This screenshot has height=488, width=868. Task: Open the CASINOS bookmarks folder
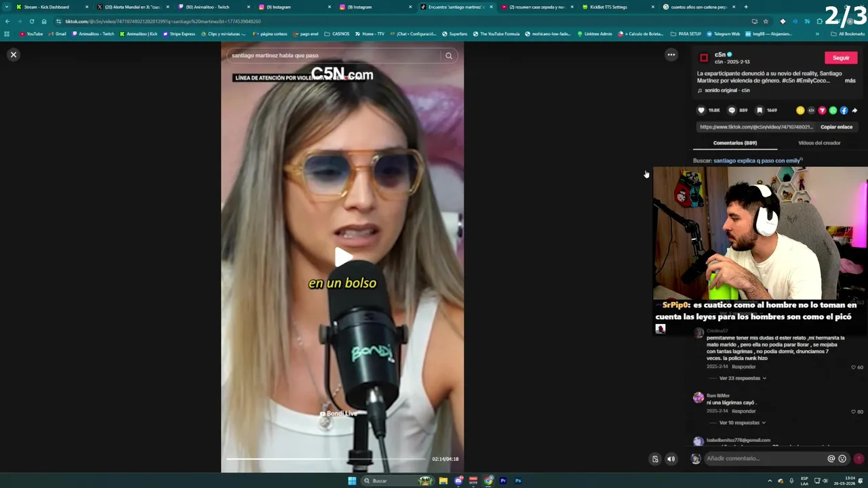[337, 34]
